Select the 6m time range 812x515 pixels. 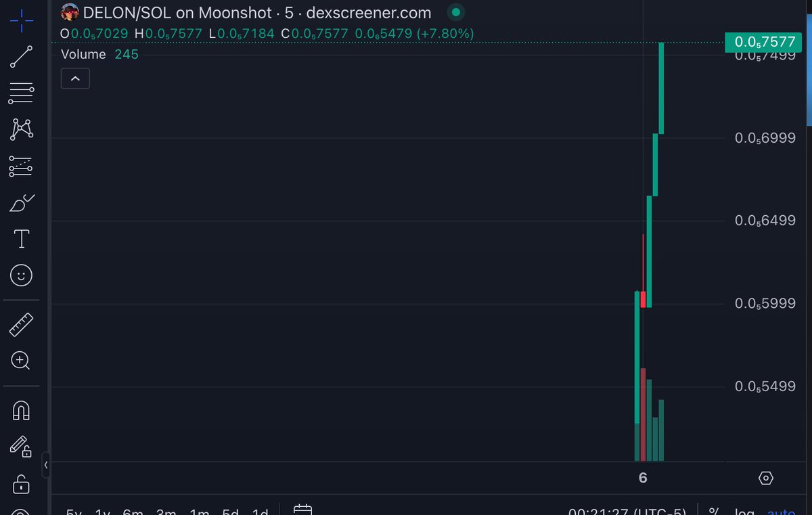click(x=133, y=512)
